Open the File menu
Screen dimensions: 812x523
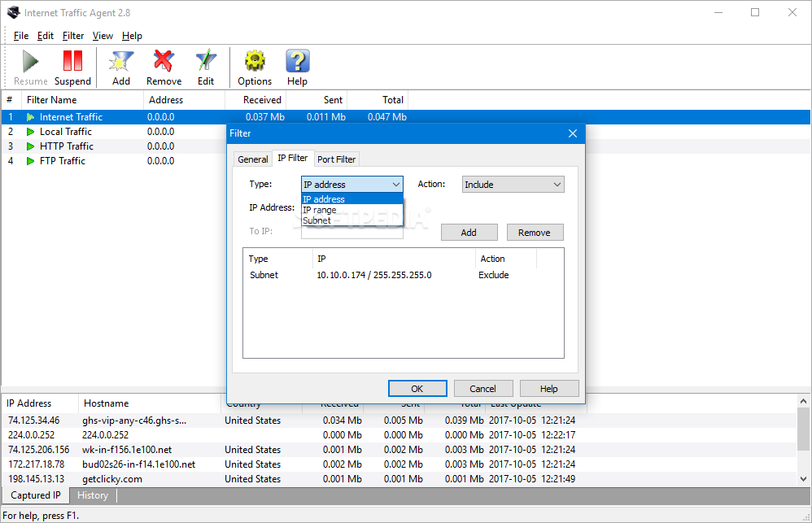pyautogui.click(x=20, y=36)
